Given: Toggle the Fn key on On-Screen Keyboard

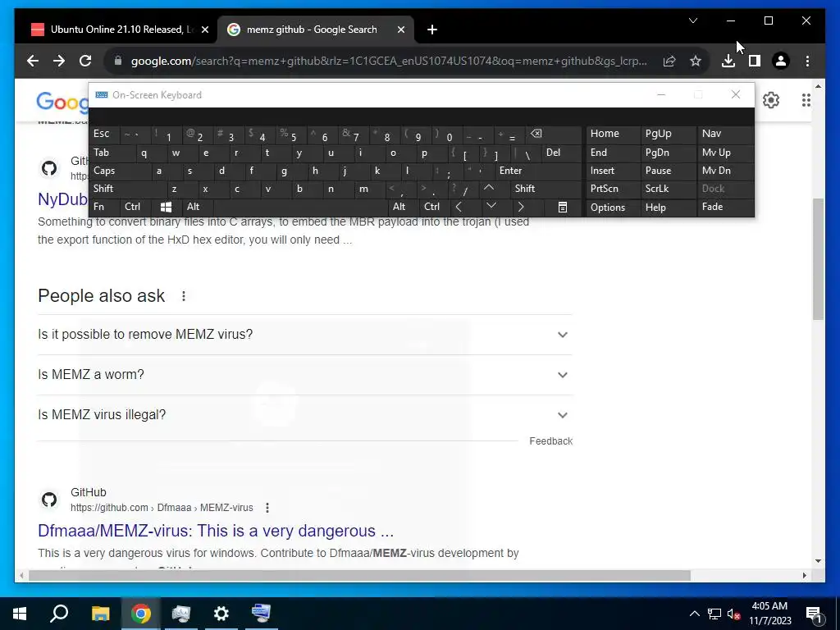Looking at the screenshot, I should pyautogui.click(x=104, y=207).
